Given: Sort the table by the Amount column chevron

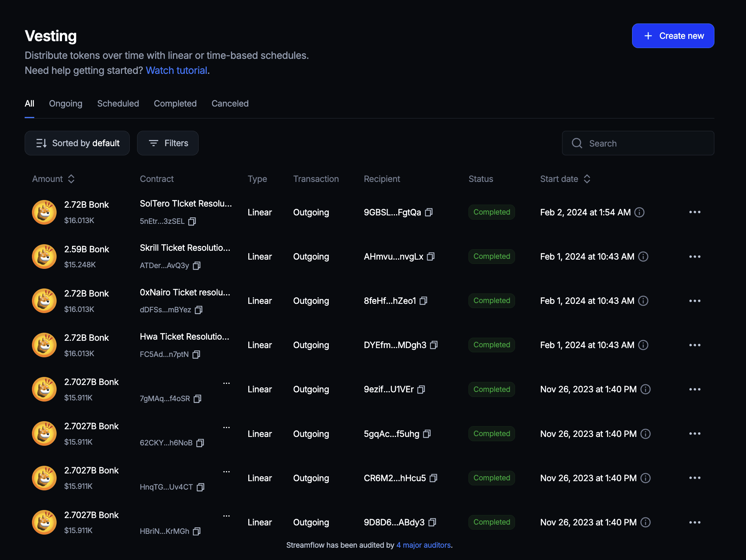Looking at the screenshot, I should [71, 178].
